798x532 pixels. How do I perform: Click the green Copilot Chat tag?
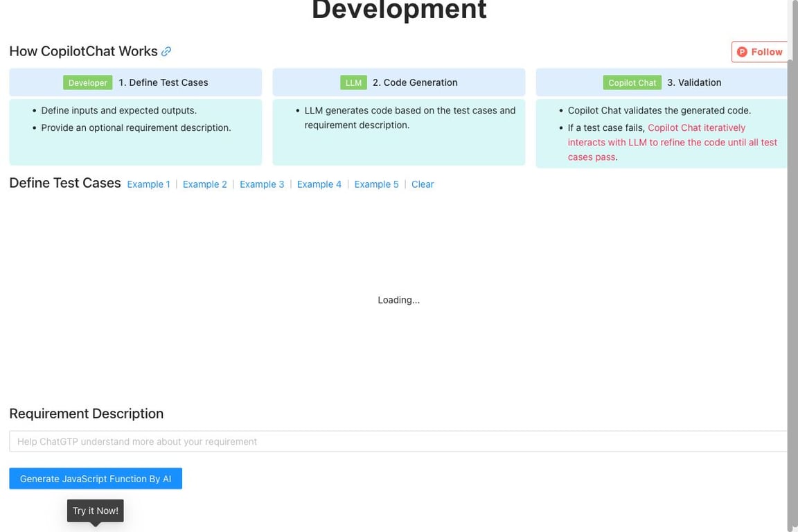click(632, 82)
